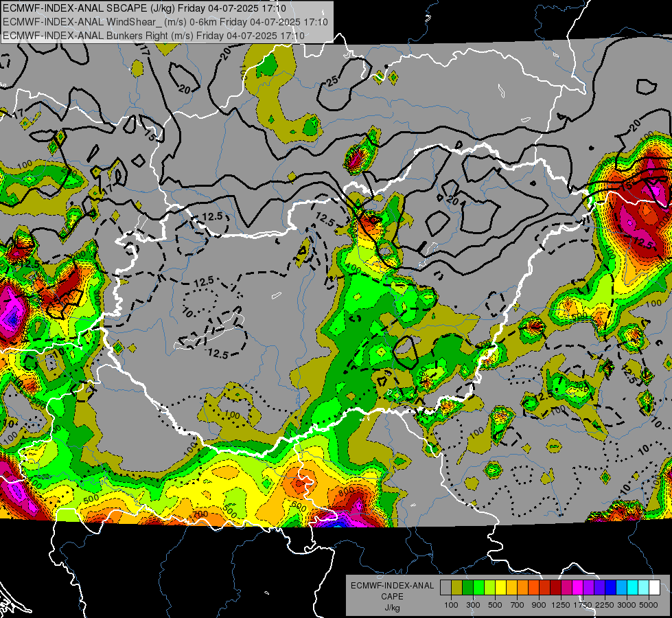The height and width of the screenshot is (618, 672).
Task: Click the J/kg unit label
Action: pyautogui.click(x=392, y=608)
